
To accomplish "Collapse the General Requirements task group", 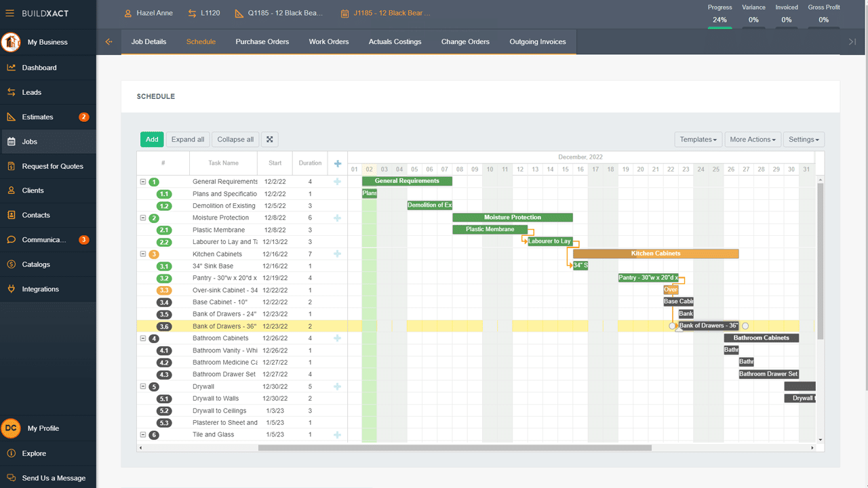I will coord(143,182).
